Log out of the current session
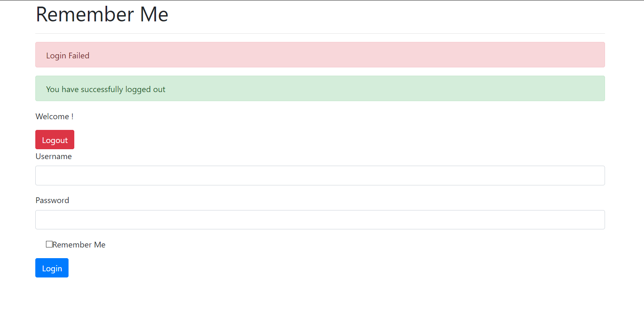This screenshot has width=644, height=312. pyautogui.click(x=55, y=139)
